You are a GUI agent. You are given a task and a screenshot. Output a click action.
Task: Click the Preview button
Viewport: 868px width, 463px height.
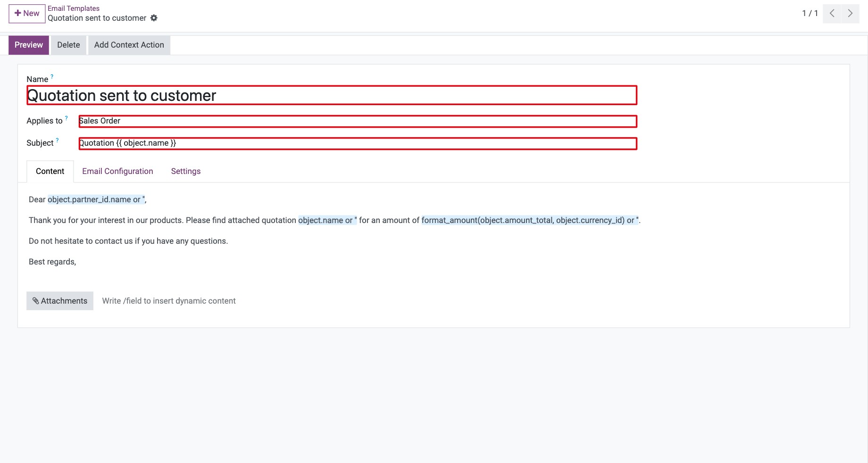(29, 45)
